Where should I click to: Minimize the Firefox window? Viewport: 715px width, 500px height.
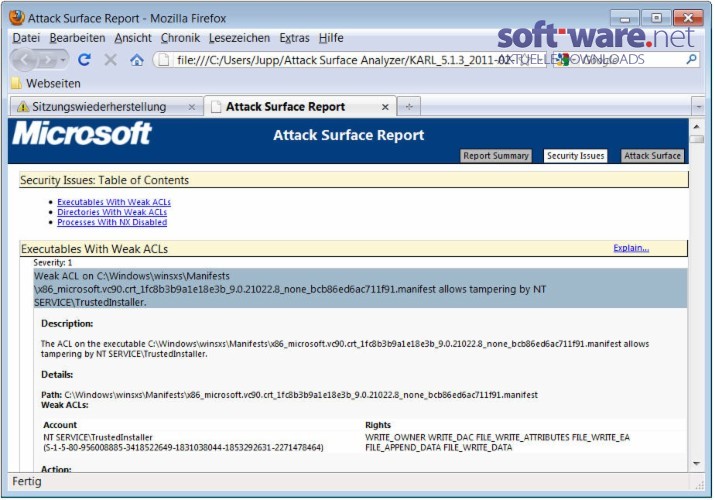coord(625,19)
